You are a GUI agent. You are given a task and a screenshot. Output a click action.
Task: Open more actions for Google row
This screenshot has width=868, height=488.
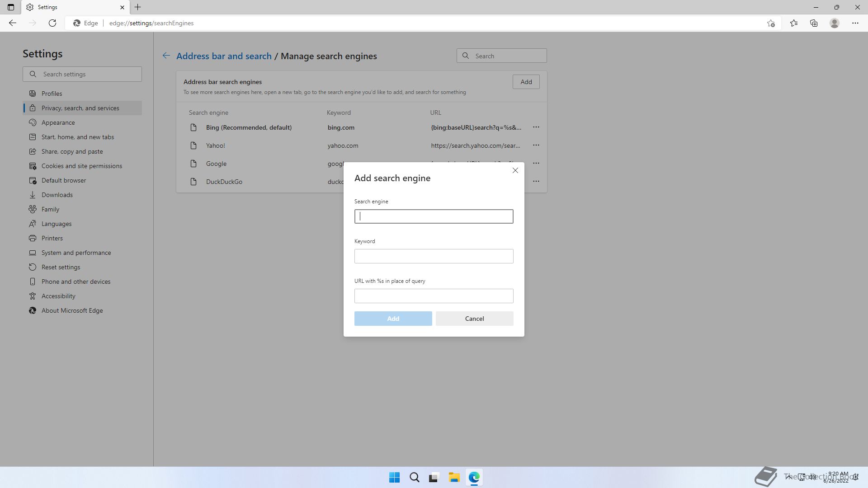click(536, 164)
